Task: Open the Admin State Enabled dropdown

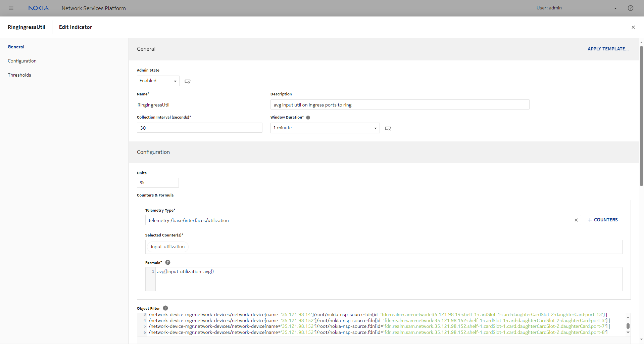Action: tap(158, 81)
